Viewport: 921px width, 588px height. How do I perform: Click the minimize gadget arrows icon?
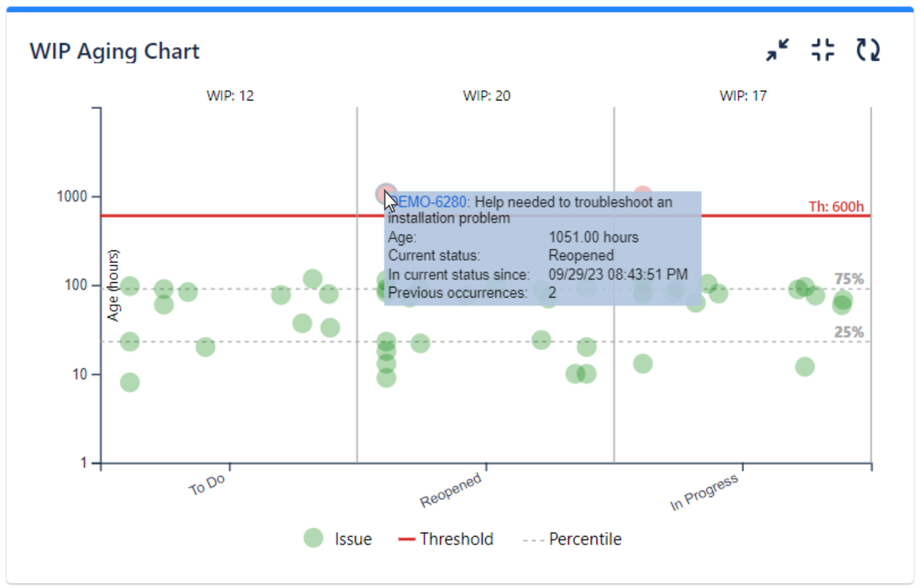pos(777,50)
